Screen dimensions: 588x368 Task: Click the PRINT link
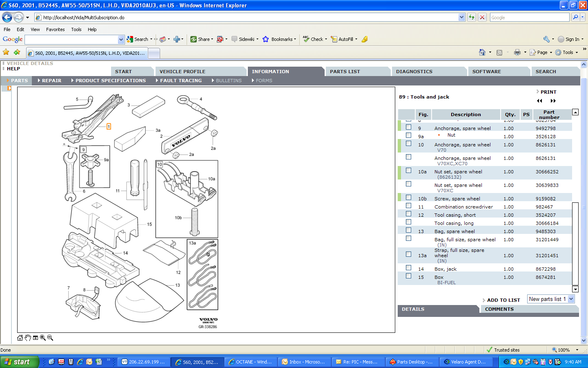tap(548, 92)
